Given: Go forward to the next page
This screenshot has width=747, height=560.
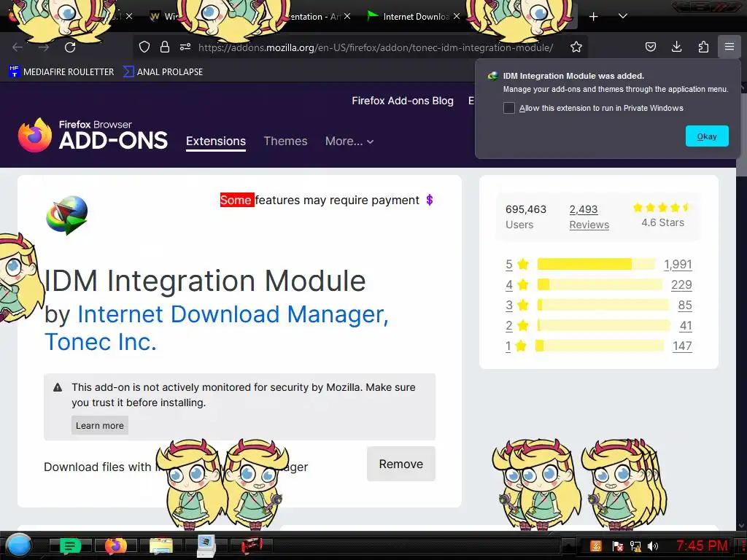Looking at the screenshot, I should [44, 47].
